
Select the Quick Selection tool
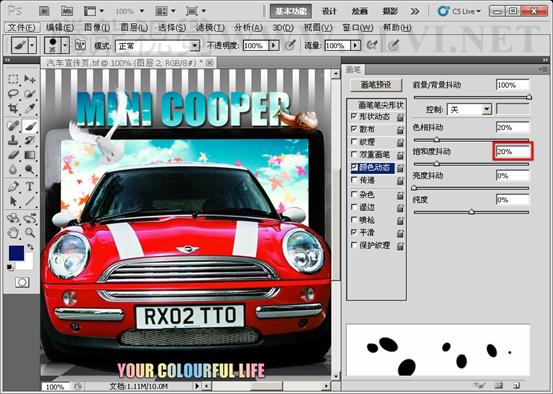30,93
